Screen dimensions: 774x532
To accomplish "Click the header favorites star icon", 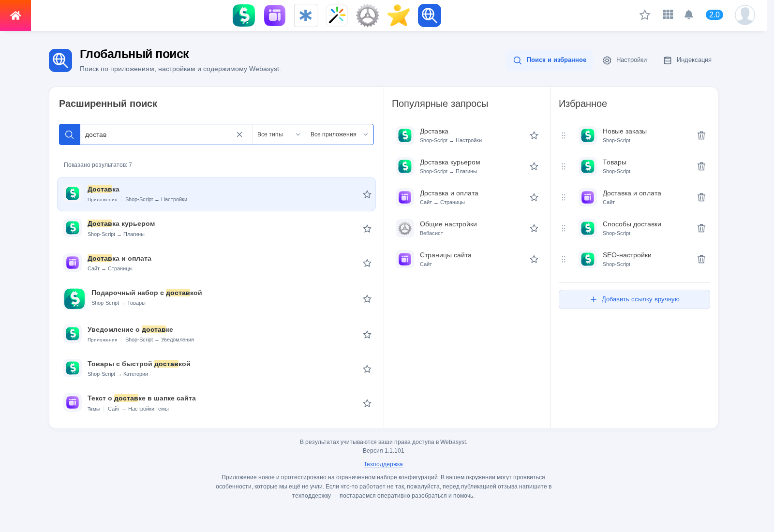I will click(x=645, y=15).
